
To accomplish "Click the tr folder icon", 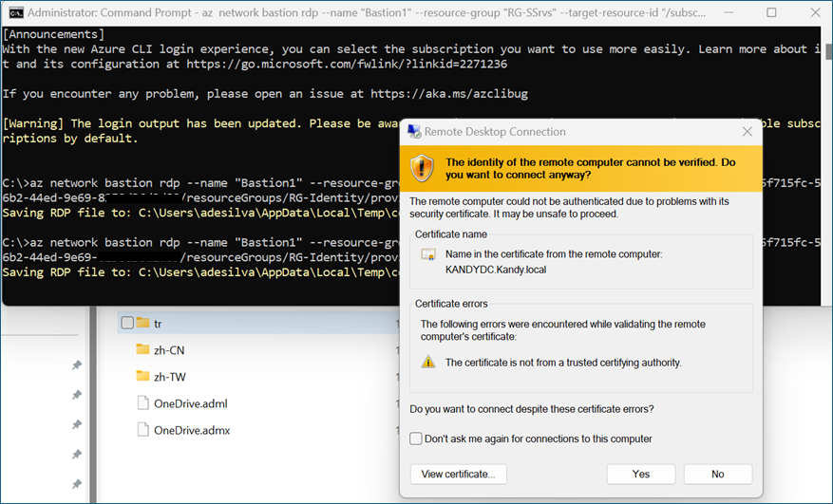I will 142,323.
